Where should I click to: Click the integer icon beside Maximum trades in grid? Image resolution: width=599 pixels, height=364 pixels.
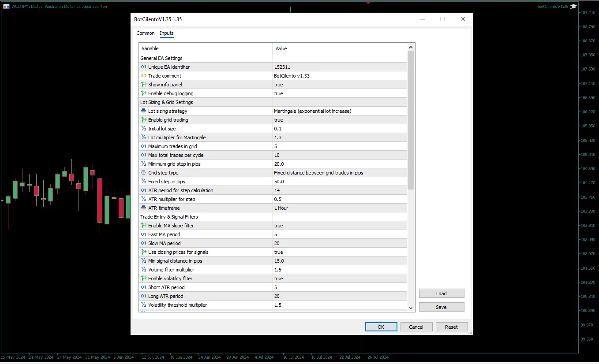pos(143,146)
